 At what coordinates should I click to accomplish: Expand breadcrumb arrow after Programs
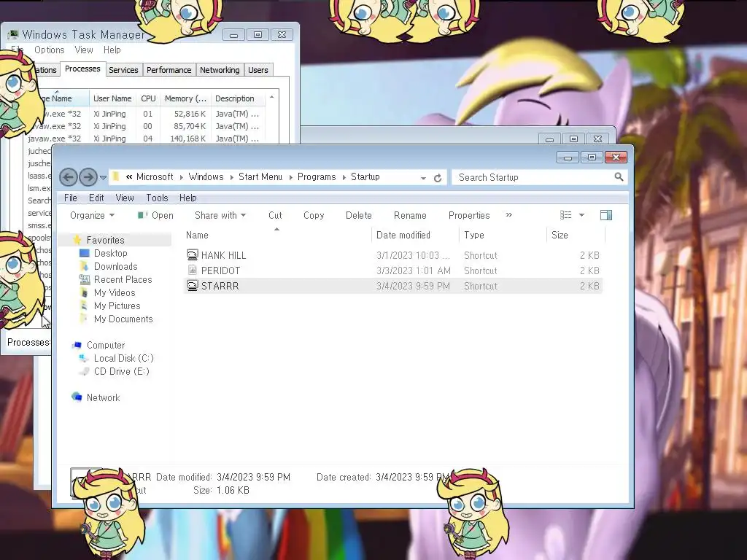(x=344, y=178)
